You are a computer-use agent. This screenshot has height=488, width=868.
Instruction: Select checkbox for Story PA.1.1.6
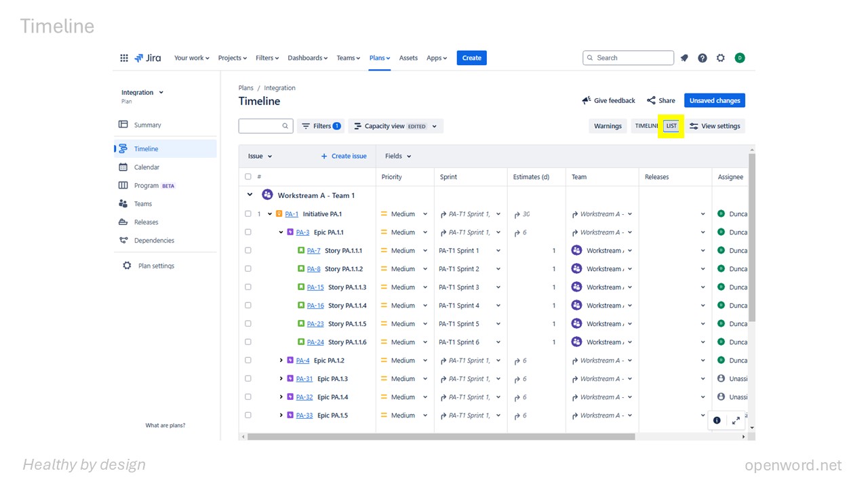coord(248,342)
